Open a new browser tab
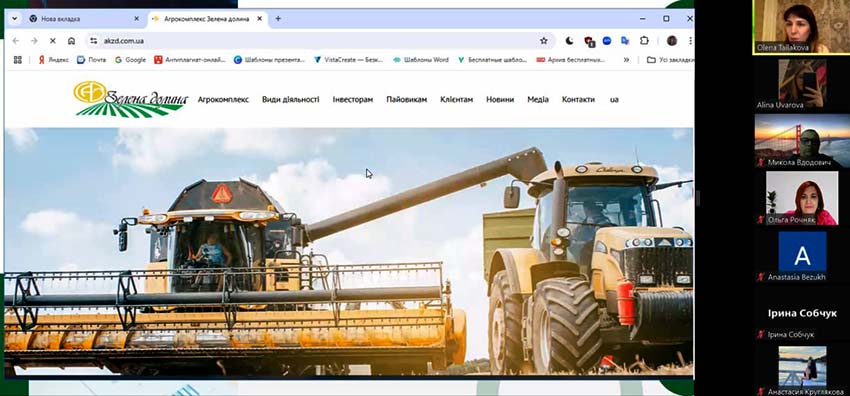The image size is (850, 396). [278, 18]
